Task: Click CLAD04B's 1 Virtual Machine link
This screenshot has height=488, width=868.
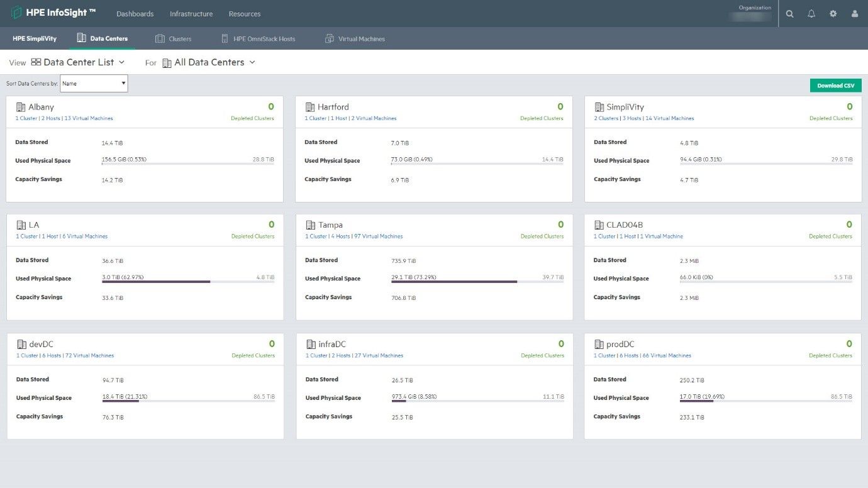Action: click(x=661, y=236)
